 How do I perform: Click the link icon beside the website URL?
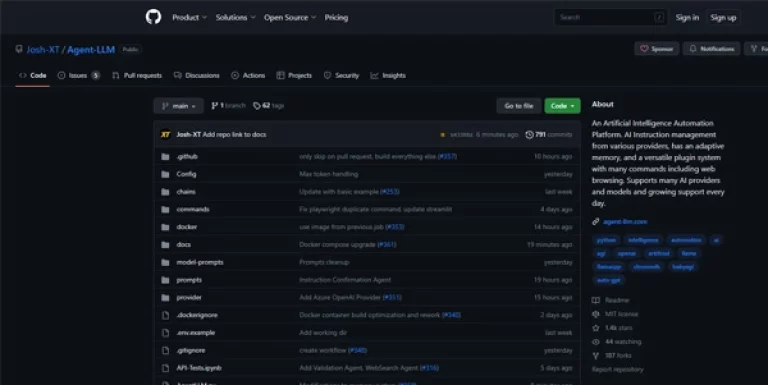pos(596,222)
